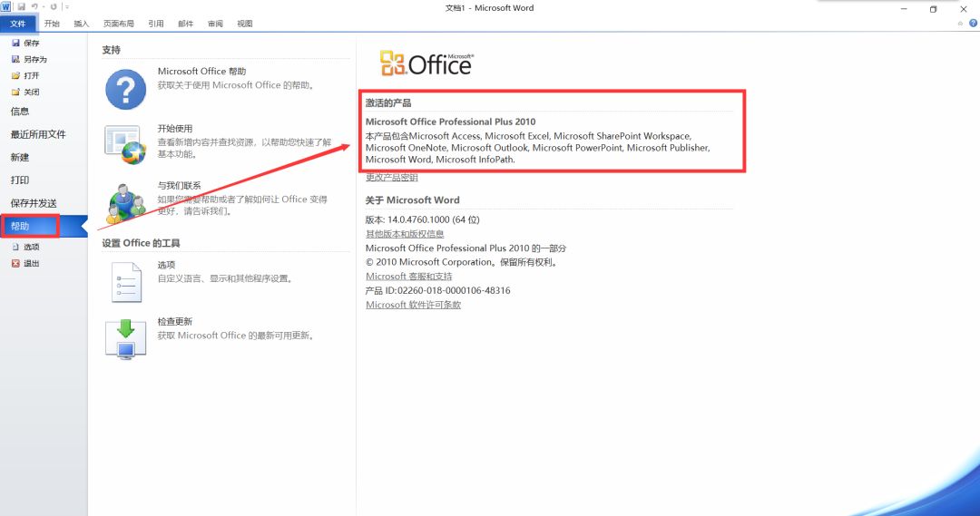This screenshot has width=980, height=516.
Task: Open Microsoft 客服和支持 link
Action: pyautogui.click(x=408, y=276)
